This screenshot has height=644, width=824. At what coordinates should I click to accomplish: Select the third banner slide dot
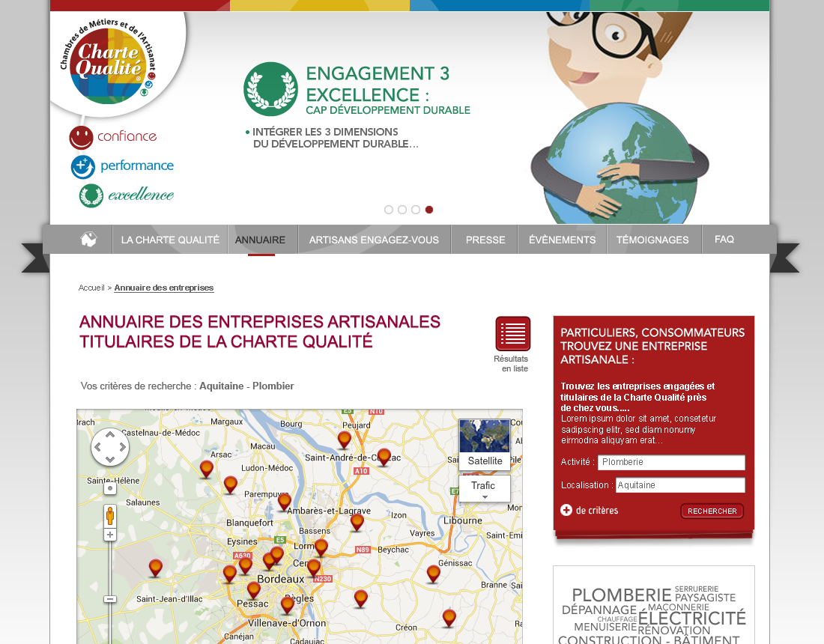(x=416, y=210)
